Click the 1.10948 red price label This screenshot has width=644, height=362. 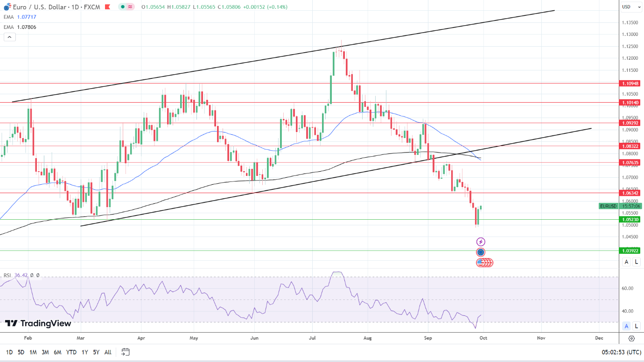tap(630, 83)
